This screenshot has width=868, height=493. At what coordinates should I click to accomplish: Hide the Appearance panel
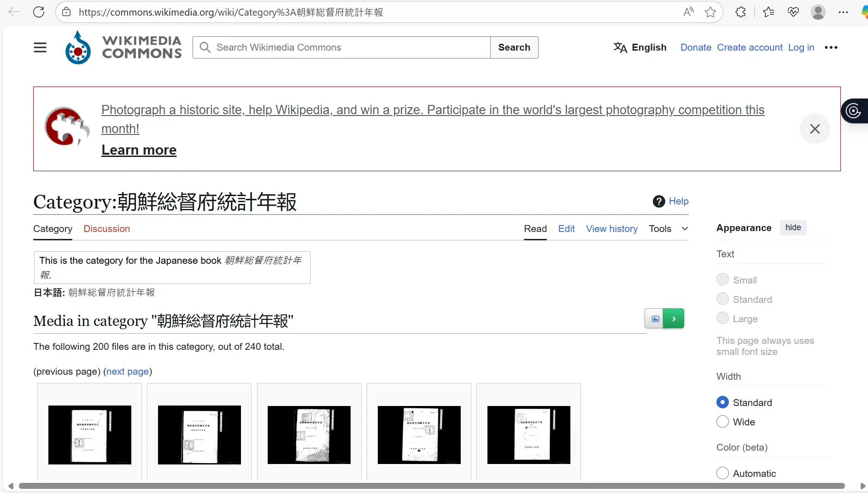(793, 227)
